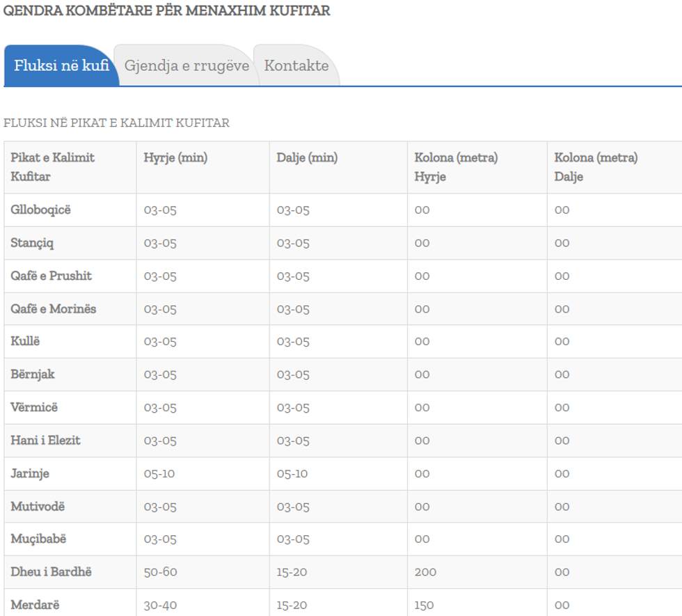
Task: Select the Glloboqicë border point row
Action: point(41,210)
